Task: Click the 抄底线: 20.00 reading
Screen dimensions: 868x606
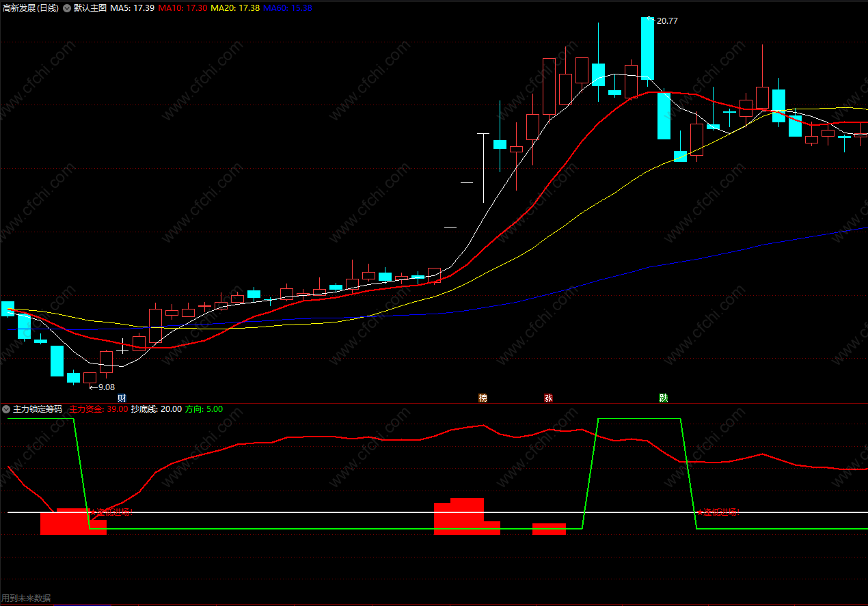Action: 157,409
